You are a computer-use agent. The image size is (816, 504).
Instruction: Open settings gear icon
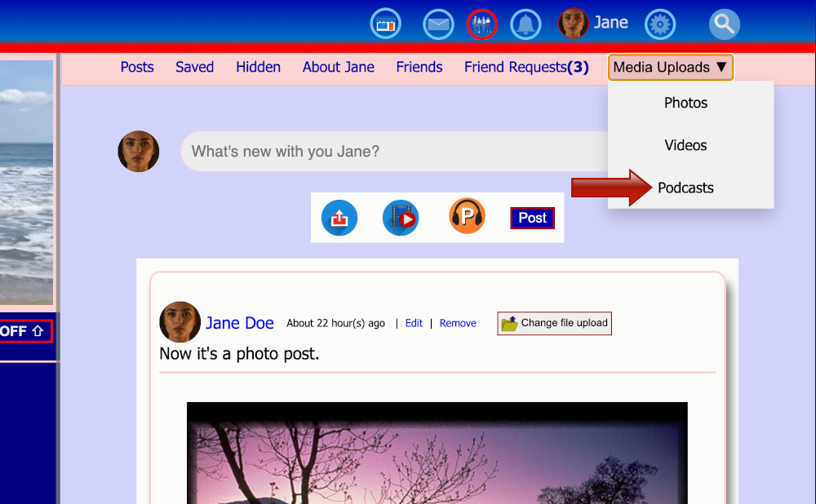point(660,24)
